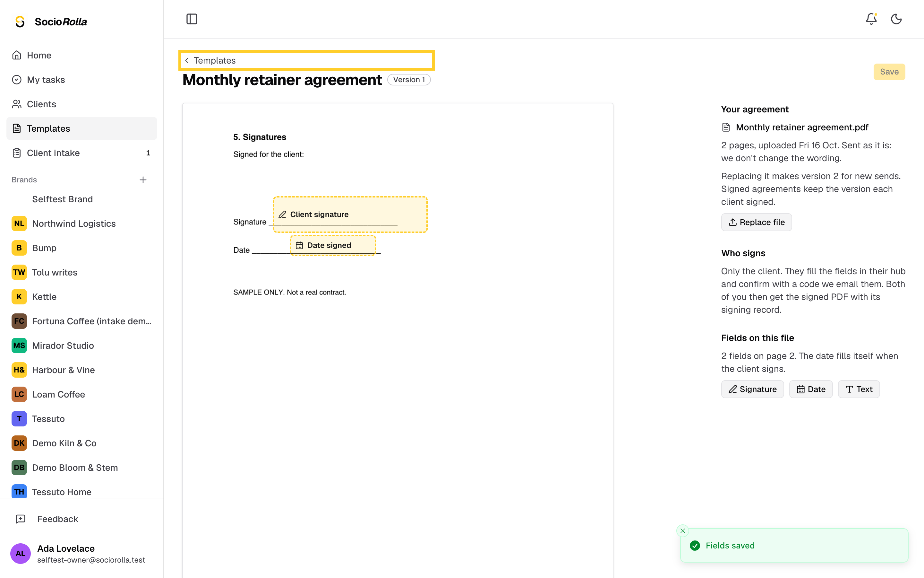Image resolution: width=924 pixels, height=578 pixels.
Task: Select the Date signed field
Action: click(333, 245)
